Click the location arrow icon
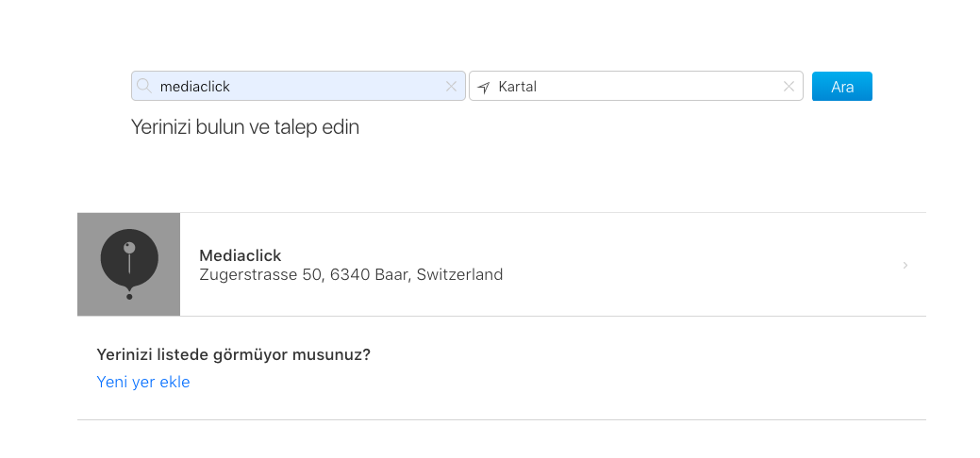The height and width of the screenshot is (458, 980). pos(484,87)
